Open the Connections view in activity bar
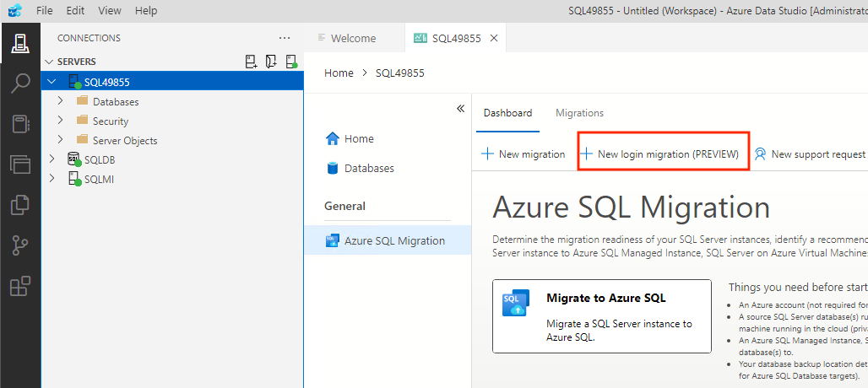The width and height of the screenshot is (868, 388). [20, 44]
